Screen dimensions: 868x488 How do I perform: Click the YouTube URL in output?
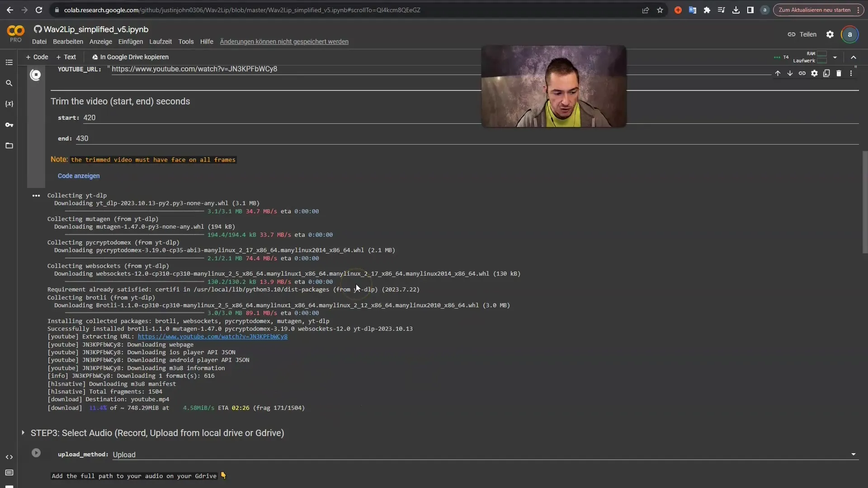[212, 337]
